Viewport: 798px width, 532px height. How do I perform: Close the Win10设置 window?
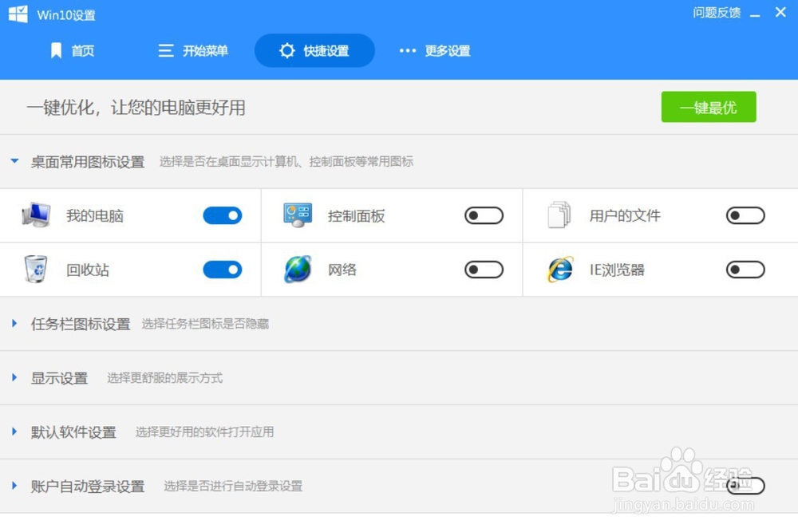coord(780,12)
